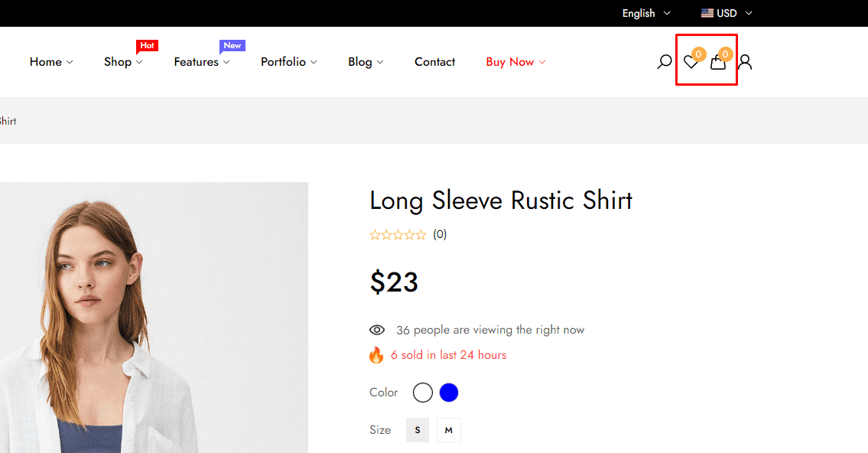868x453 pixels.
Task: Pick the blue color swatch
Action: tap(449, 393)
